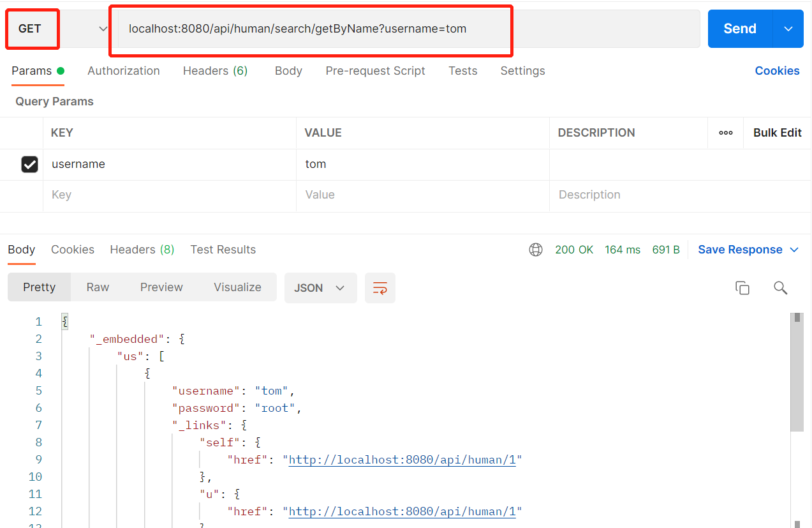This screenshot has width=812, height=528.
Task: Click the request URL field
Action: [408, 29]
